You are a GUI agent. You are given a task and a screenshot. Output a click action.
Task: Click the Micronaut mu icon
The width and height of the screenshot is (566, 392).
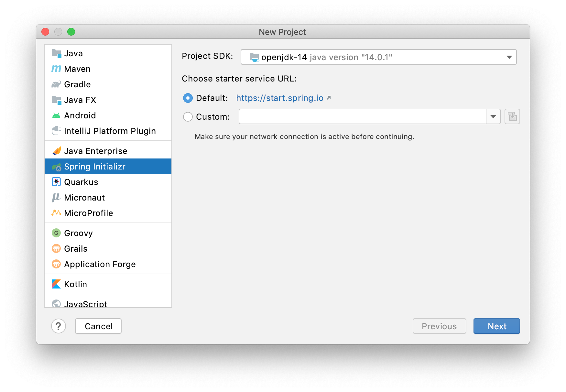(56, 197)
